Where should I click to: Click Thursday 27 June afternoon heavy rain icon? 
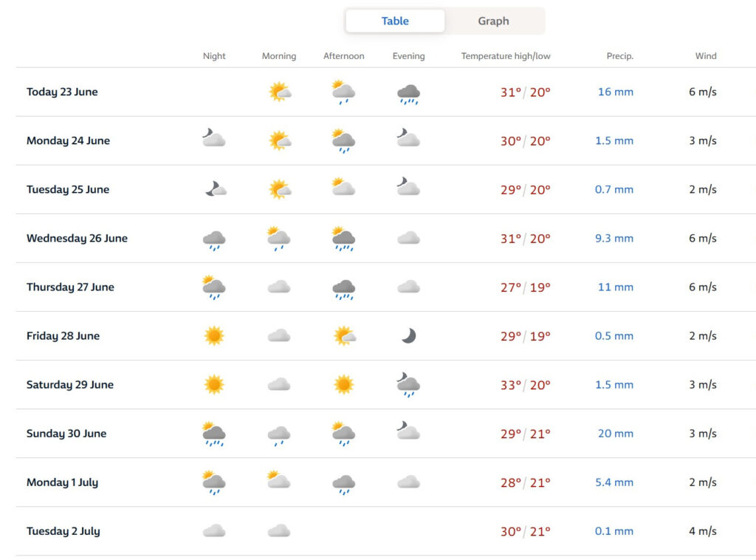(x=343, y=287)
